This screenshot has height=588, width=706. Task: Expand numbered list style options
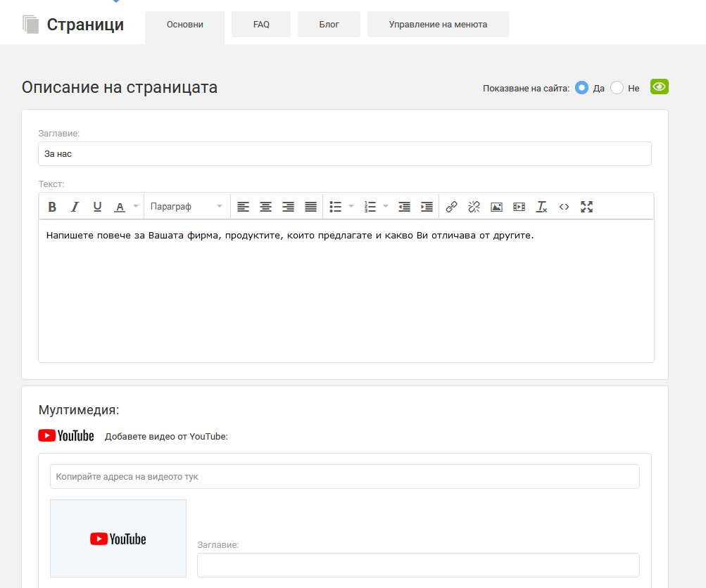pyautogui.click(x=386, y=207)
